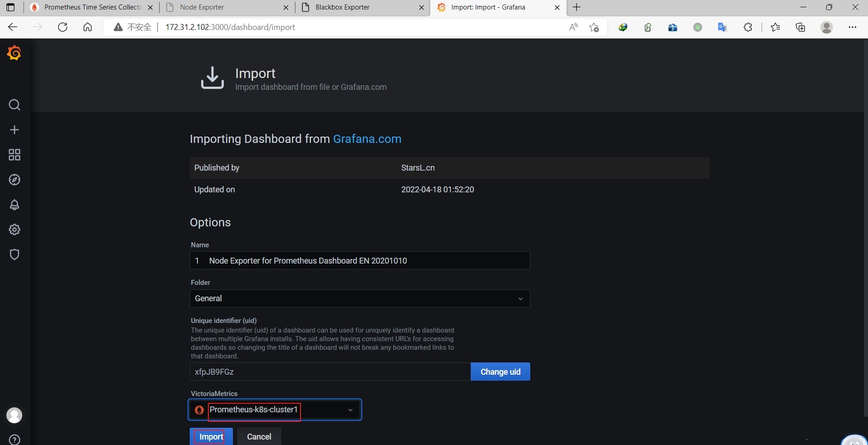The height and width of the screenshot is (445, 868).
Task: Refresh the current page
Action: (x=63, y=27)
